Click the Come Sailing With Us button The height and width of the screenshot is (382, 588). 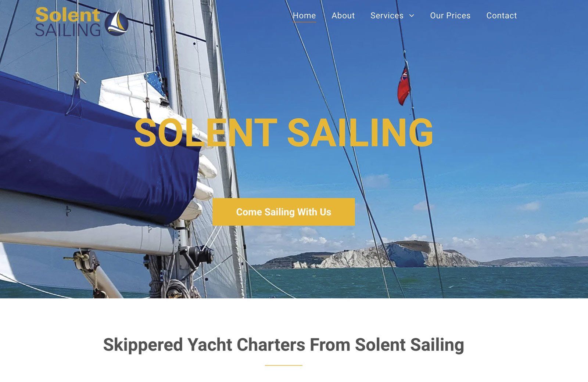tap(284, 212)
